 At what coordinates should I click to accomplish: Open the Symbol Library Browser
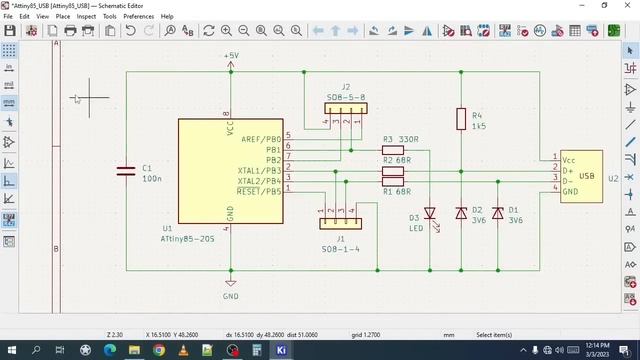[466, 31]
